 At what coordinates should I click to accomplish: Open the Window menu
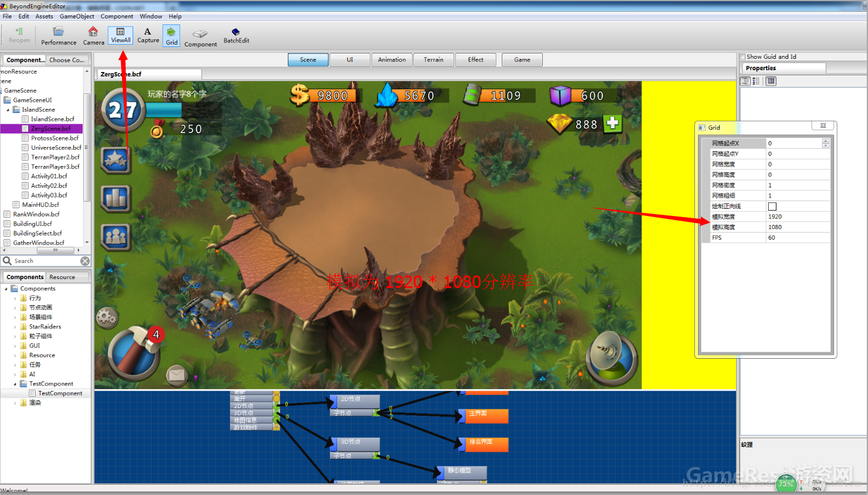(x=151, y=16)
